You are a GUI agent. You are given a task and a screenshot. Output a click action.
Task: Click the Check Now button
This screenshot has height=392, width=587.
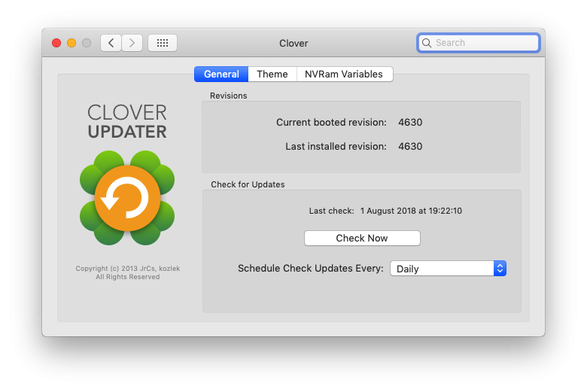(362, 238)
